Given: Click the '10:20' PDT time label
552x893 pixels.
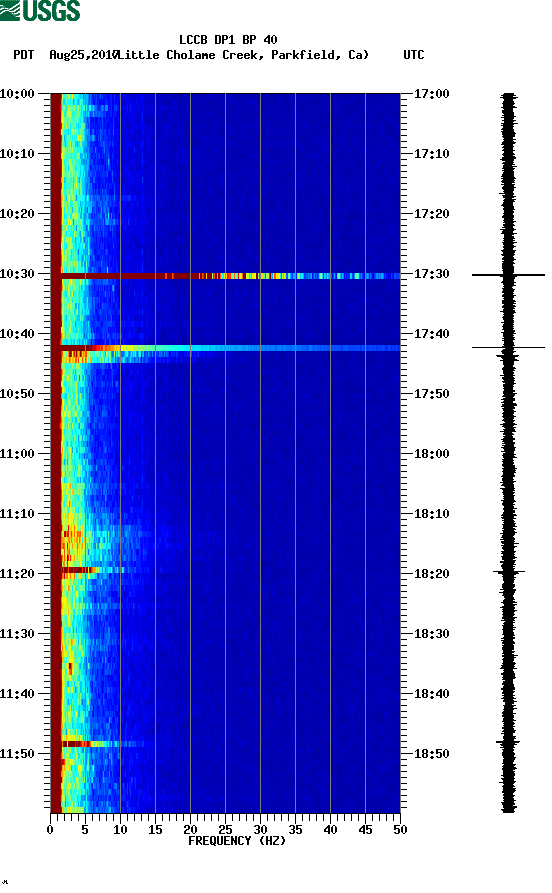Looking at the screenshot, I should click(17, 214).
